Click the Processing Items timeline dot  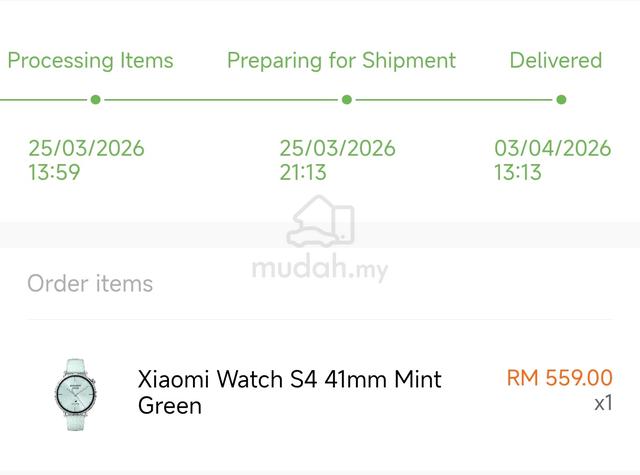(x=96, y=100)
